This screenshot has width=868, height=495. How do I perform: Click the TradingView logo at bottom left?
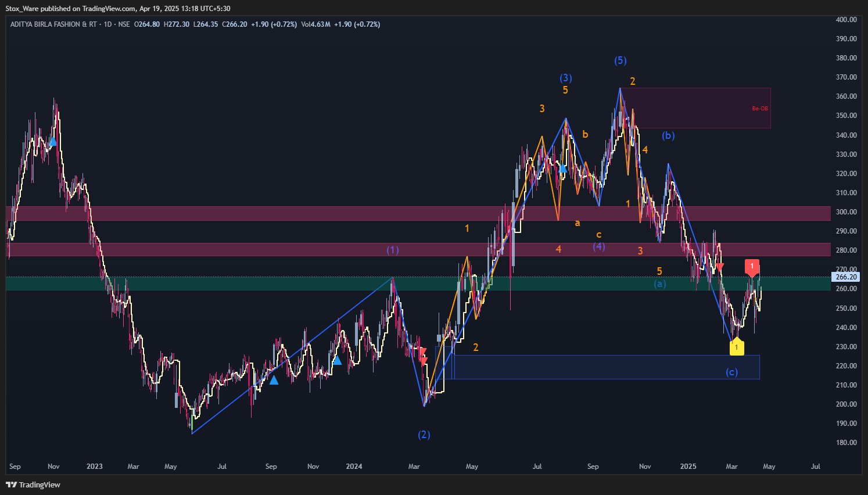click(33, 485)
